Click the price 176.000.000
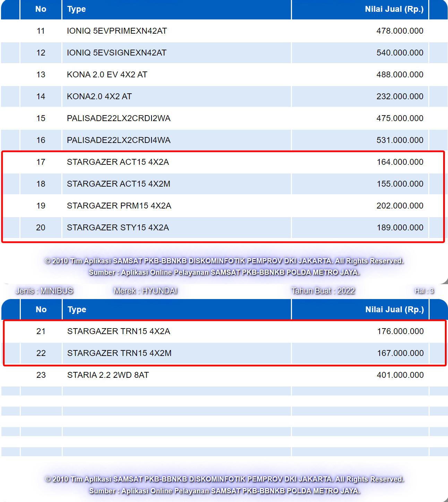The width and height of the screenshot is (448, 502). click(400, 331)
